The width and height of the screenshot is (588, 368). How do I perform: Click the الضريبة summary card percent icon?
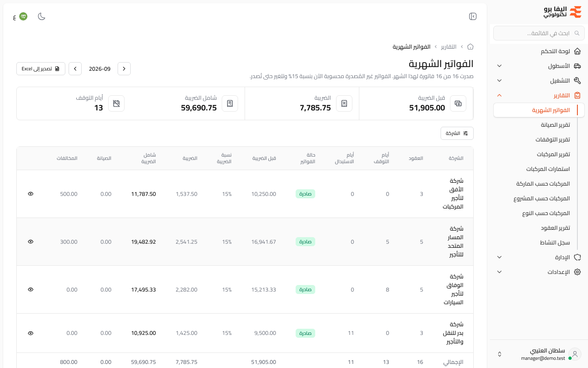(x=344, y=103)
